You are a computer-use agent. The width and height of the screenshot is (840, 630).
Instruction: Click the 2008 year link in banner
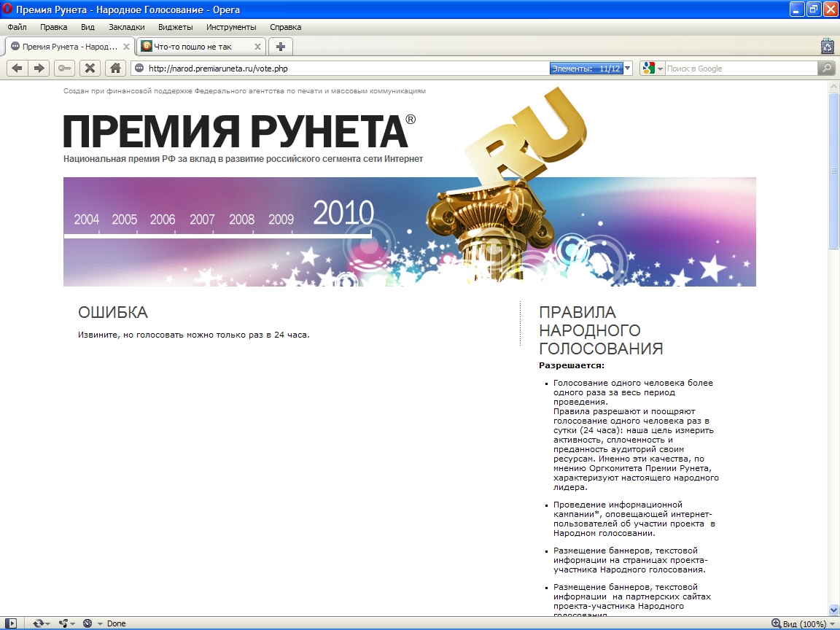click(241, 219)
